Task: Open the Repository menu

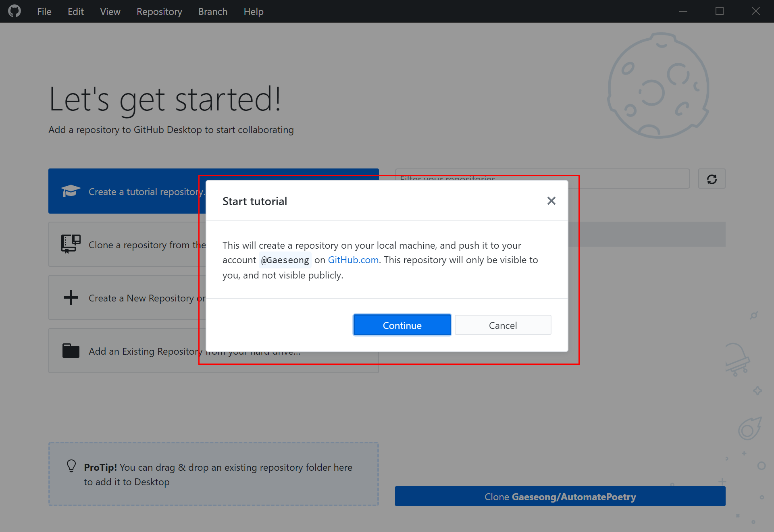Action: click(159, 11)
